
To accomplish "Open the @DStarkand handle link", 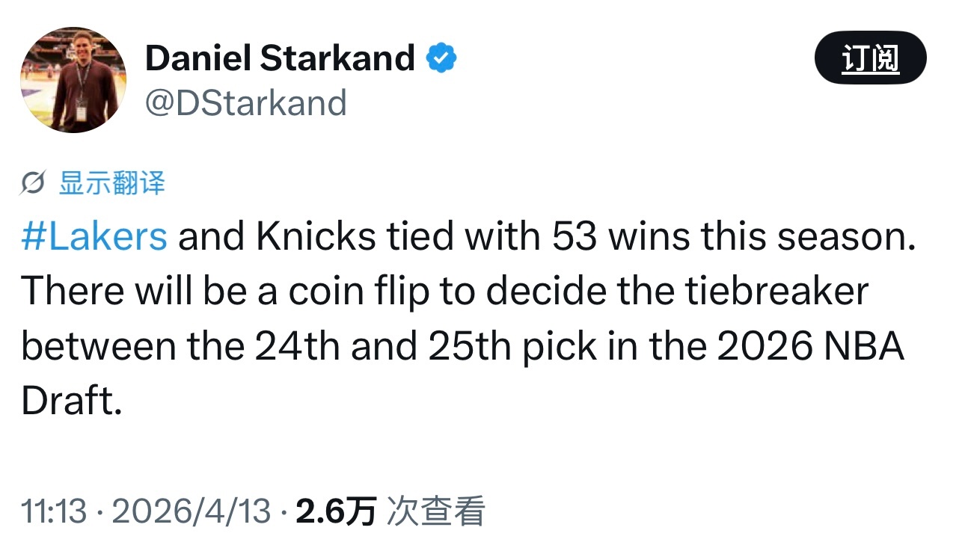I will (245, 103).
